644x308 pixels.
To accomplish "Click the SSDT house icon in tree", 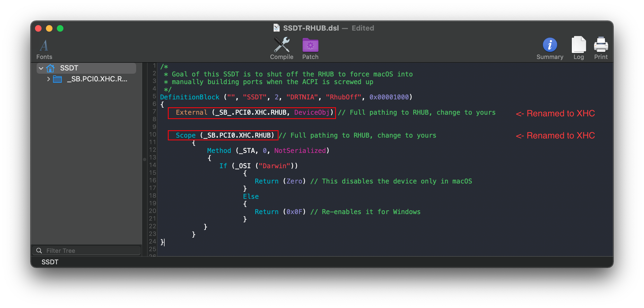I will [x=50, y=68].
